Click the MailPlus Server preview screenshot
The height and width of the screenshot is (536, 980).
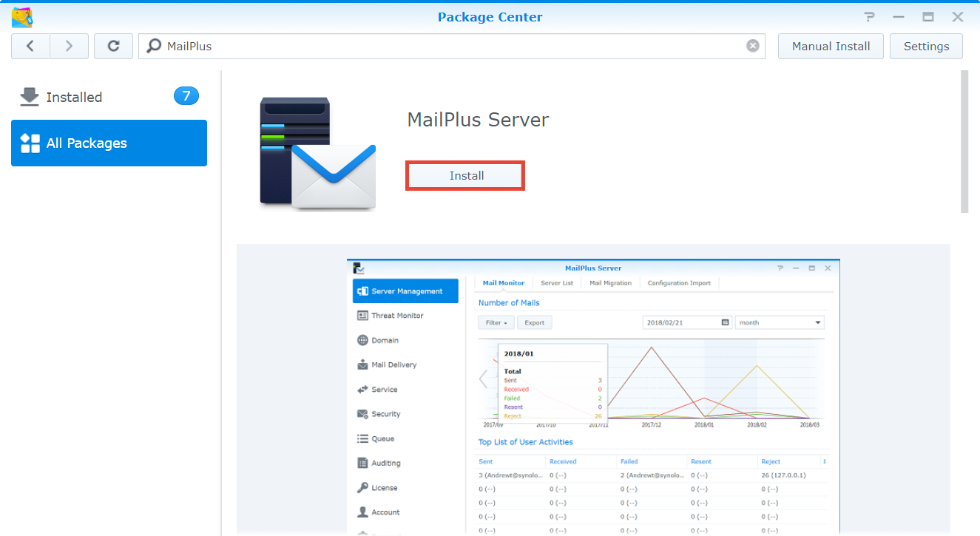pos(593,397)
